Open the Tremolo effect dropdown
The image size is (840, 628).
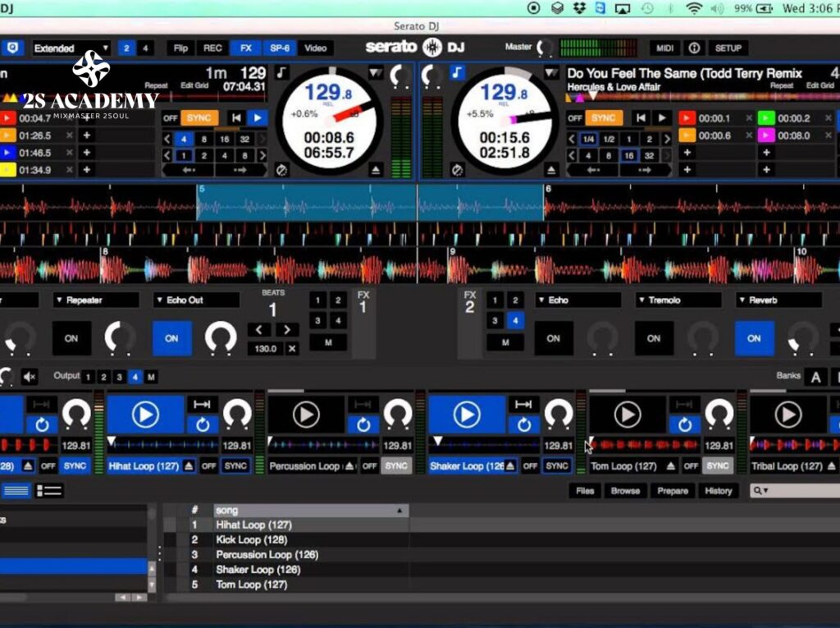678,300
